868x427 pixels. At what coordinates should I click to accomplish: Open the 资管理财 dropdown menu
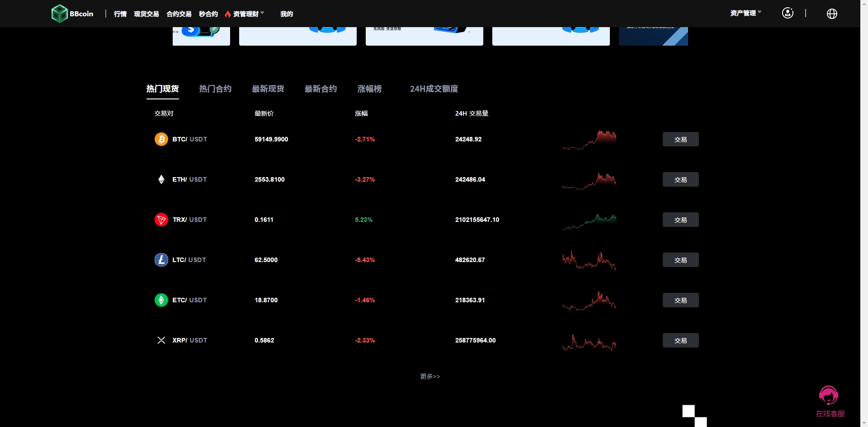coord(246,14)
